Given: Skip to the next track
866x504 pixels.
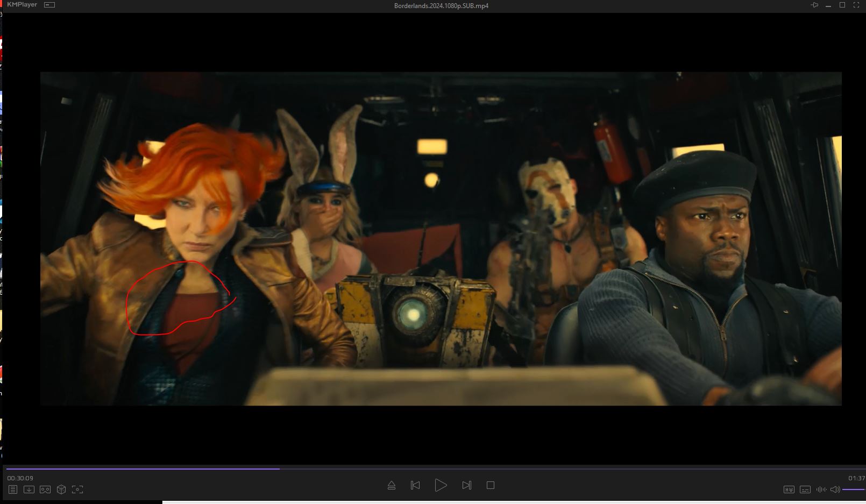Looking at the screenshot, I should 466,485.
